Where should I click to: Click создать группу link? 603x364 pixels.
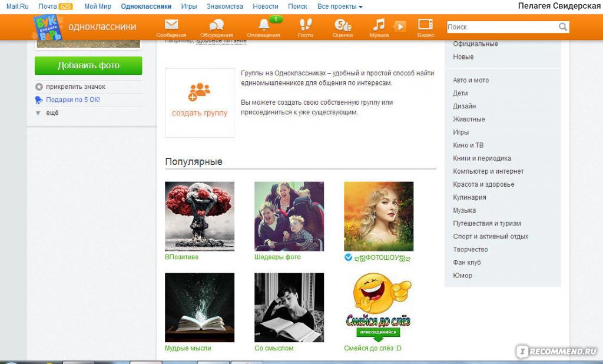[x=200, y=113]
